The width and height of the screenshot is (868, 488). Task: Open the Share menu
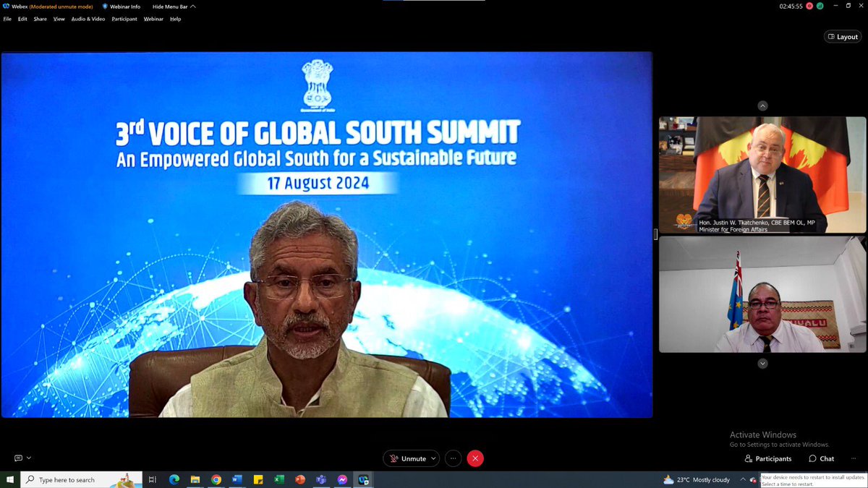tap(40, 19)
